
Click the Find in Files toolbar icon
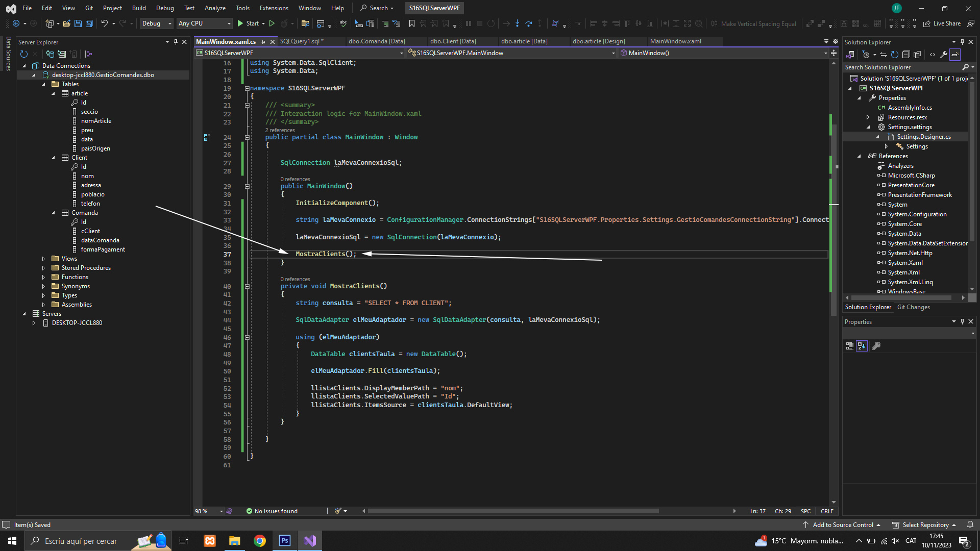tap(305, 23)
